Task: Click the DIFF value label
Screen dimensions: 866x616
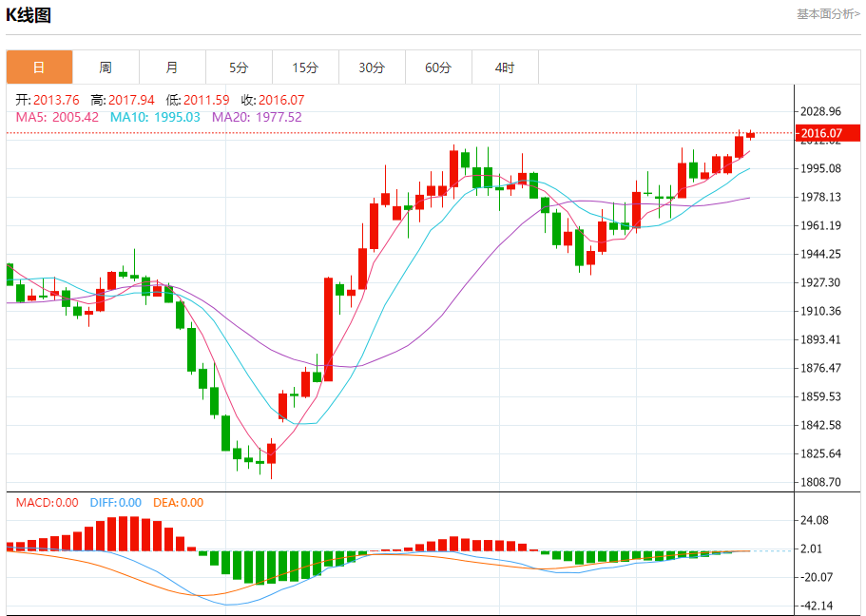Action: click(115, 503)
